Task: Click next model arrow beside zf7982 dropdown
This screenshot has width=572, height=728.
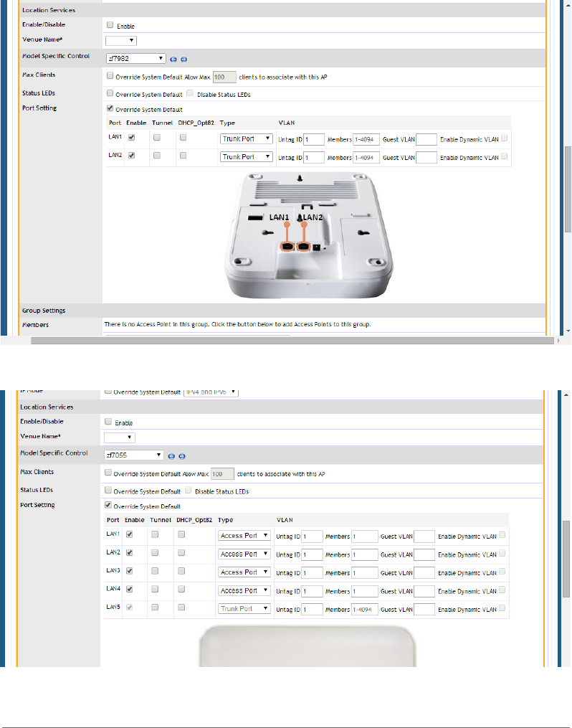Action: (x=183, y=59)
